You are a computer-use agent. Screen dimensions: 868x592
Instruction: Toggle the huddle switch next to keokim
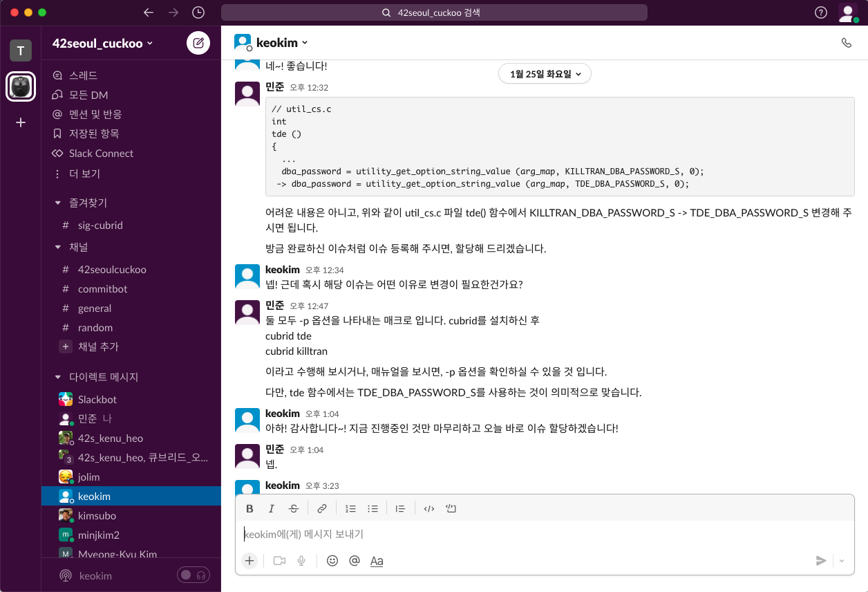[x=194, y=575]
